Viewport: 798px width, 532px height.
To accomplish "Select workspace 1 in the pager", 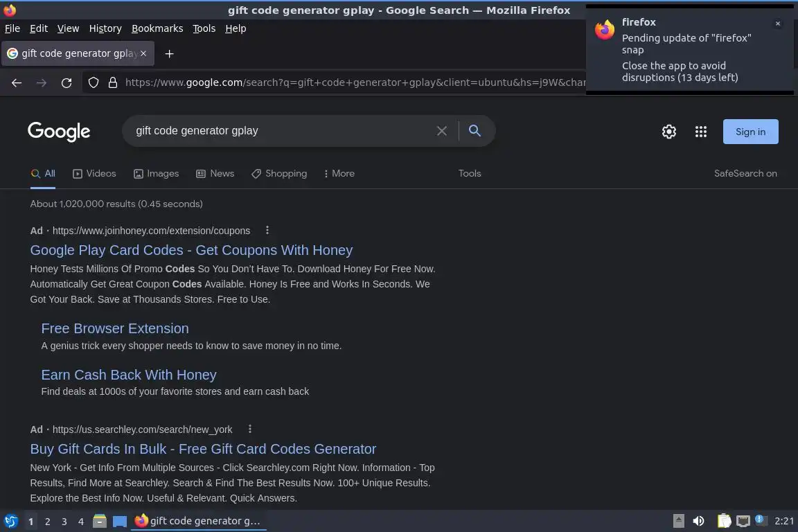I will (30, 522).
